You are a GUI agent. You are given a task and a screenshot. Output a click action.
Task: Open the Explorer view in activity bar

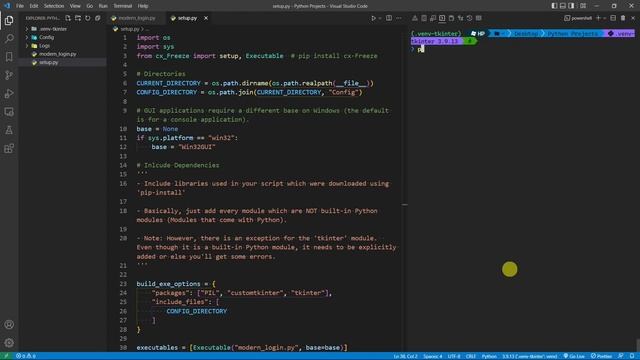click(x=9, y=20)
